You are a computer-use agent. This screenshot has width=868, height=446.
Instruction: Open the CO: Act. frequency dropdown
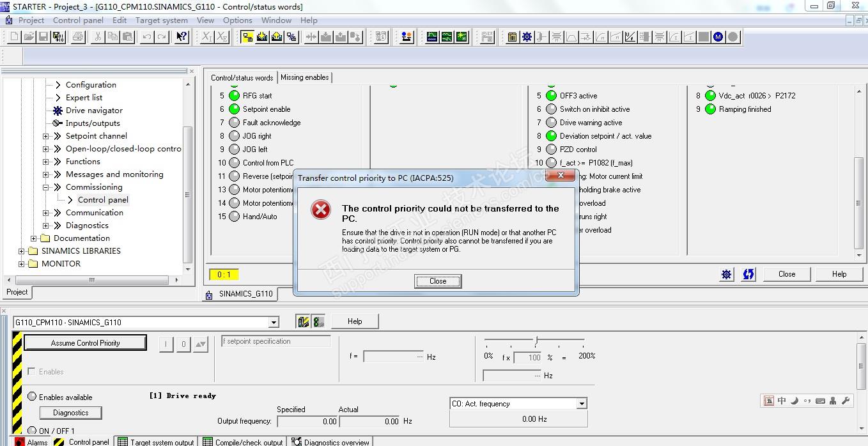pos(582,404)
